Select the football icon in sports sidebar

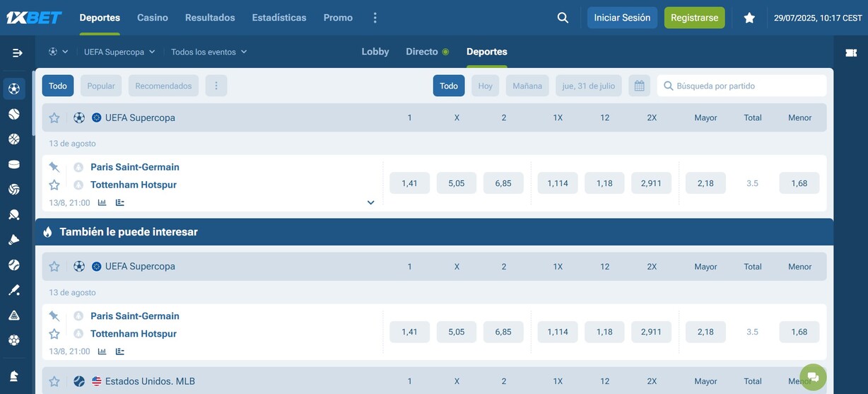pyautogui.click(x=14, y=88)
